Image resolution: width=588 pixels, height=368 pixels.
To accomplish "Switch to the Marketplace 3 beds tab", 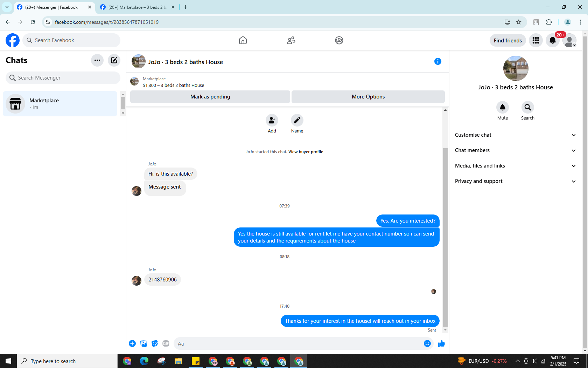I will pyautogui.click(x=137, y=7).
